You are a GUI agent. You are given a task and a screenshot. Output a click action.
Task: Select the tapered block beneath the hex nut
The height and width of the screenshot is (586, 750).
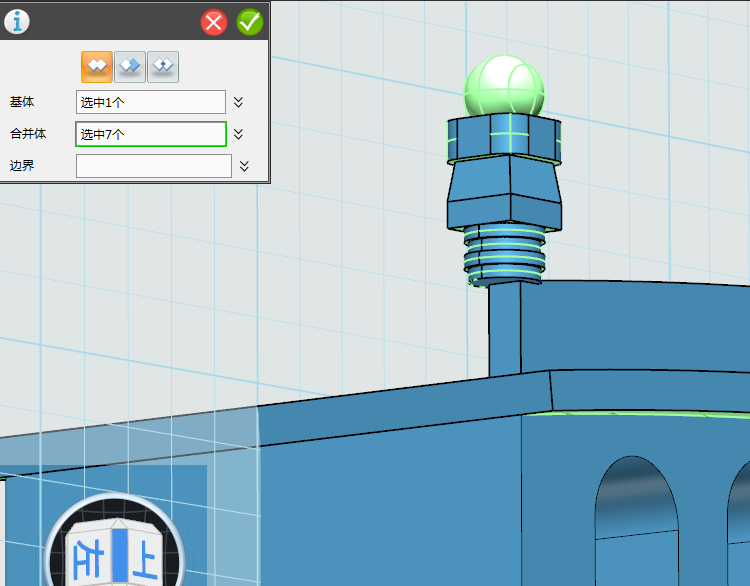click(x=504, y=196)
